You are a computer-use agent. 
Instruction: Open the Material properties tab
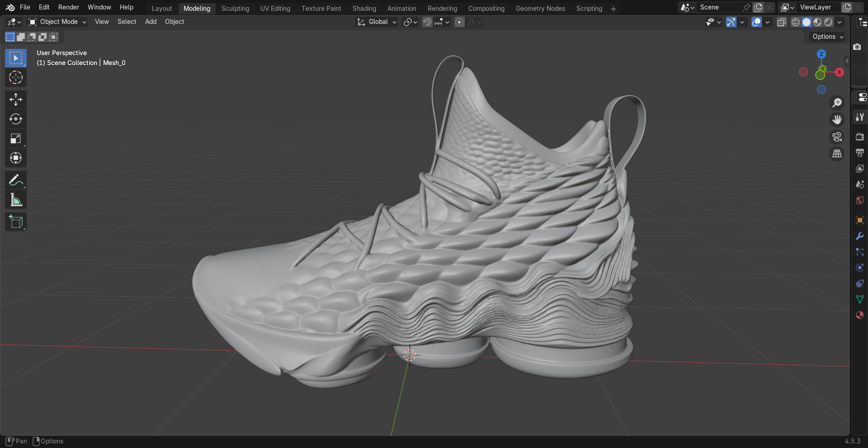tap(860, 315)
